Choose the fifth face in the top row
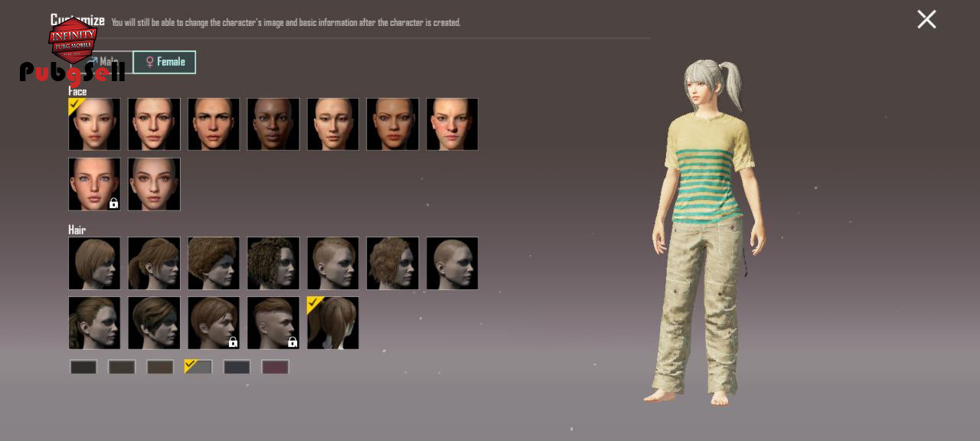980x441 pixels. point(333,124)
